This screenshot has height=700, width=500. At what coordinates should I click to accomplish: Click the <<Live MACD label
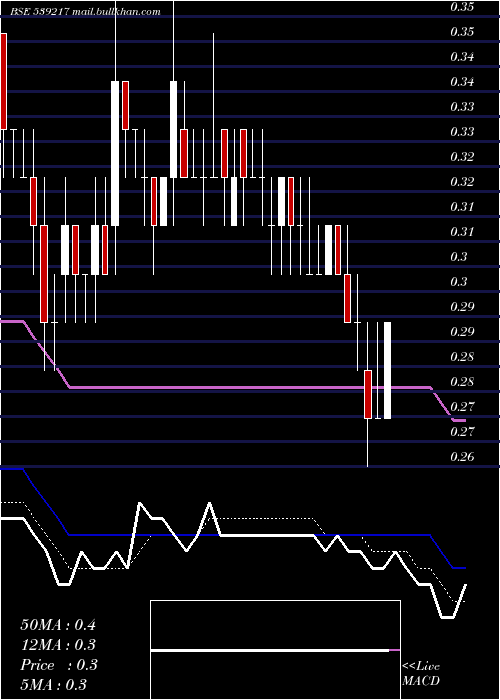point(421,673)
